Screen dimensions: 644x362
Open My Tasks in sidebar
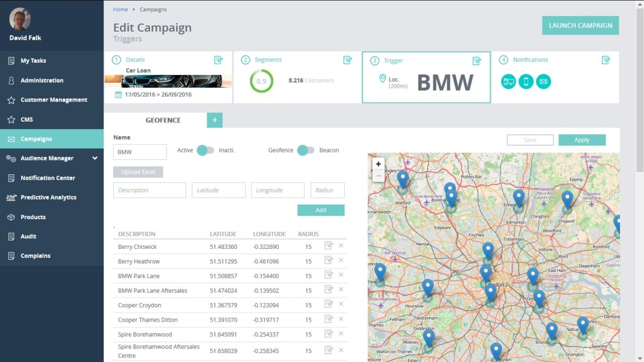click(x=52, y=61)
